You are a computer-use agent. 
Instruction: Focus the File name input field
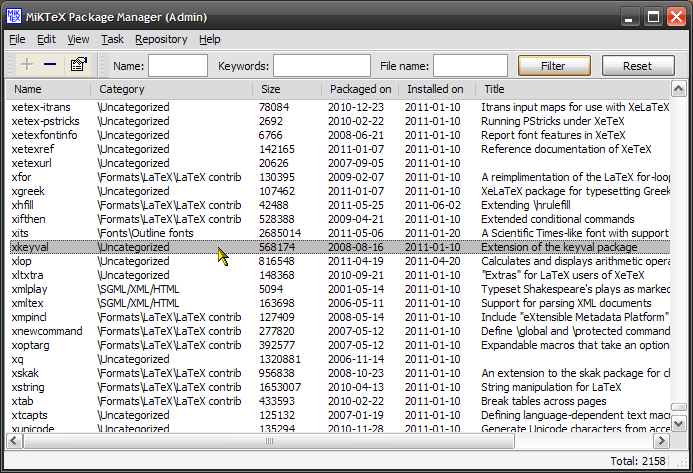(x=470, y=66)
